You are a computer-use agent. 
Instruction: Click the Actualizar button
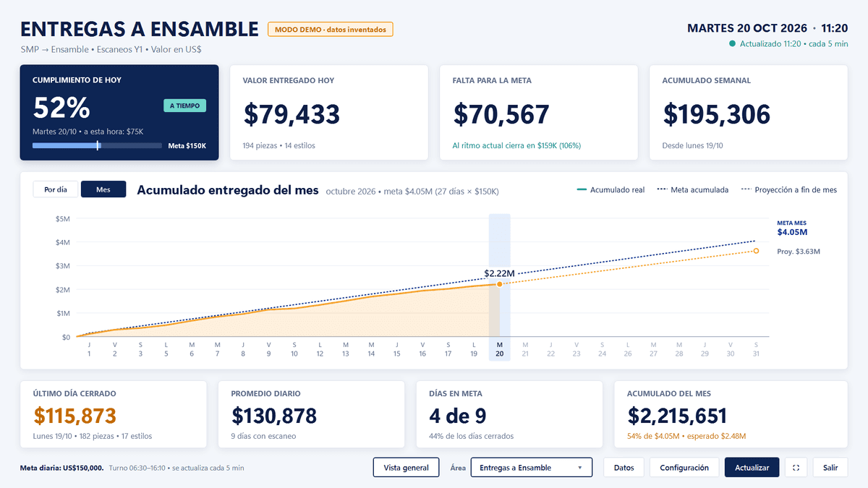752,468
